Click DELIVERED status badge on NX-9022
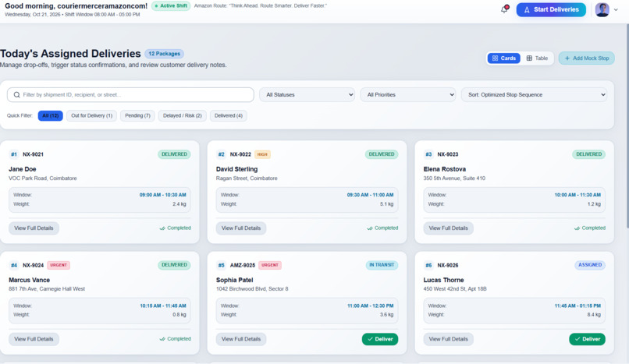This screenshot has height=364, width=629. pyautogui.click(x=382, y=154)
